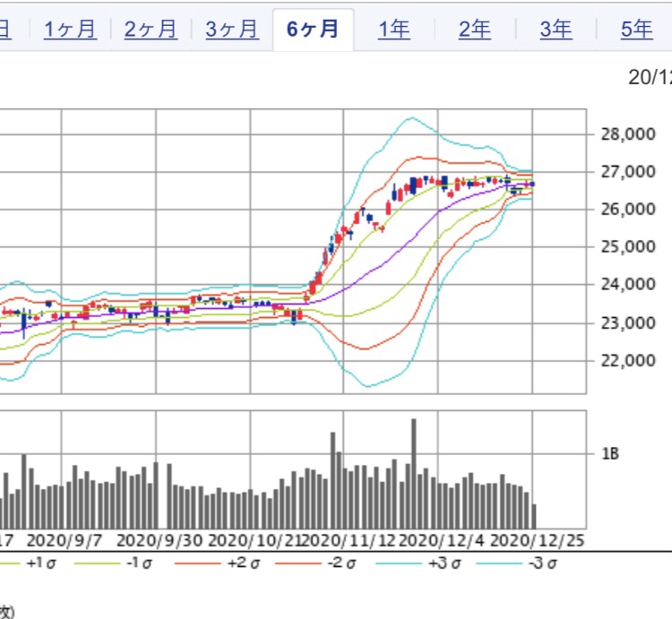The image size is (672, 619).
Task: Click the +3σ legend label
Action: tap(444, 563)
